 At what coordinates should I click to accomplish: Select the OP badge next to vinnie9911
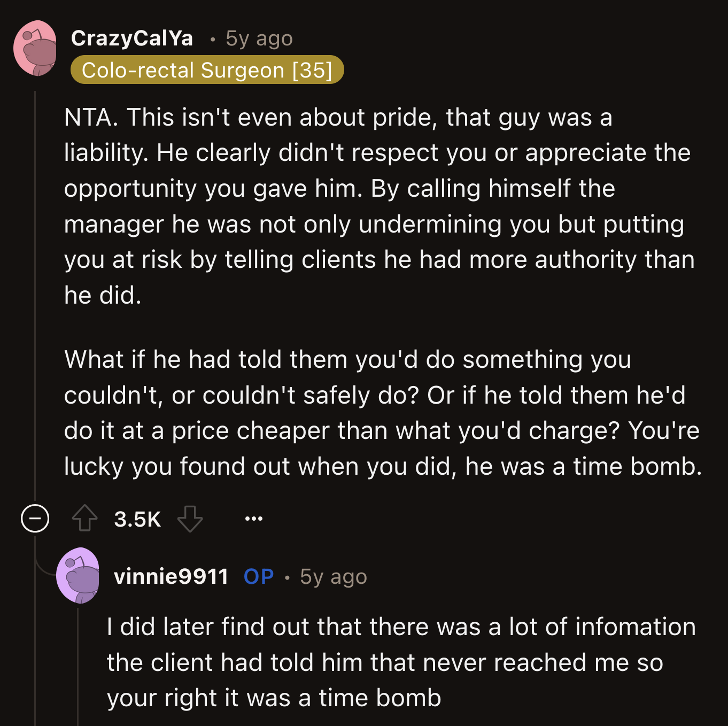(x=258, y=576)
